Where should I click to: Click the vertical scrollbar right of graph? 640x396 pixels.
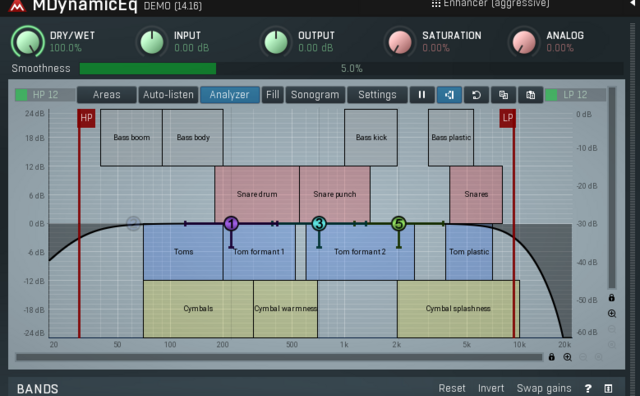coord(611,188)
